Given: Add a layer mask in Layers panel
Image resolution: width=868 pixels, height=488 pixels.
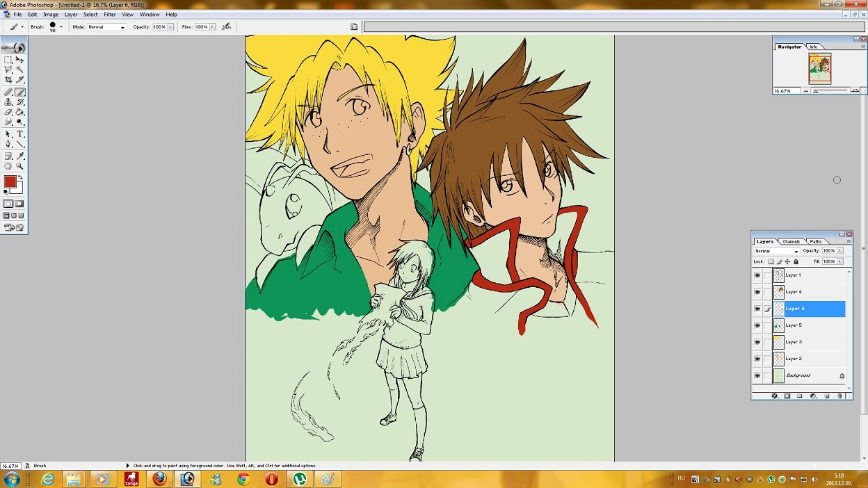Looking at the screenshot, I should pos(787,396).
